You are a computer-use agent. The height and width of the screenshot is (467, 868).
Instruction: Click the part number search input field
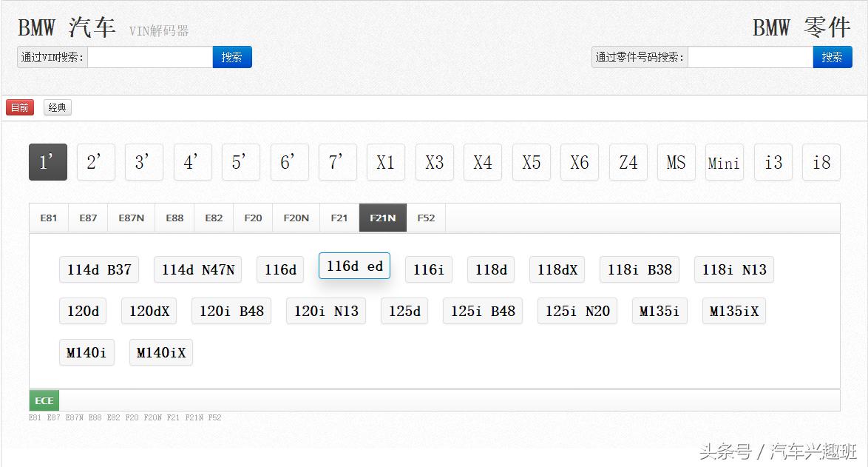[x=750, y=57]
